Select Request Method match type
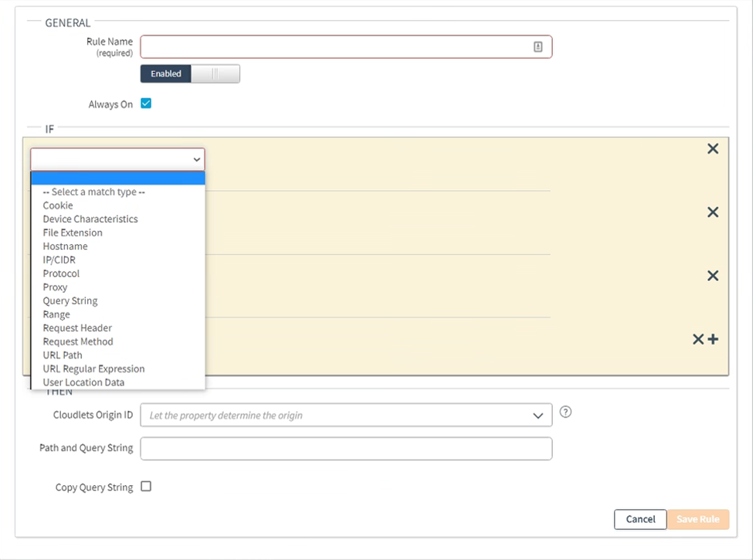756x560 pixels. pyautogui.click(x=118, y=341)
